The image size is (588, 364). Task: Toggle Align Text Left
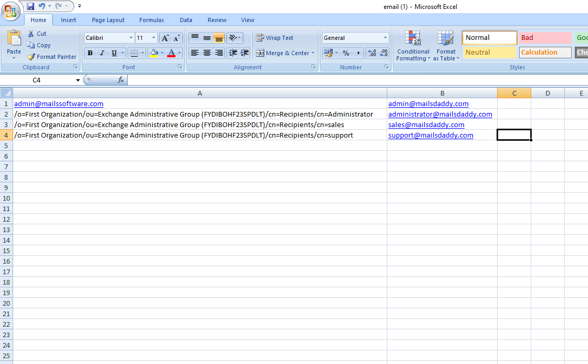tap(194, 53)
